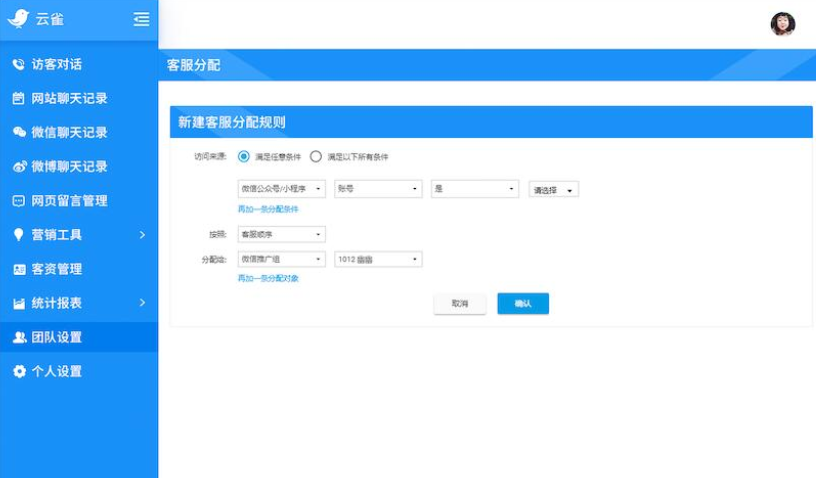
Task: Select the 满足以下所有条件 radio button
Action: (x=316, y=157)
